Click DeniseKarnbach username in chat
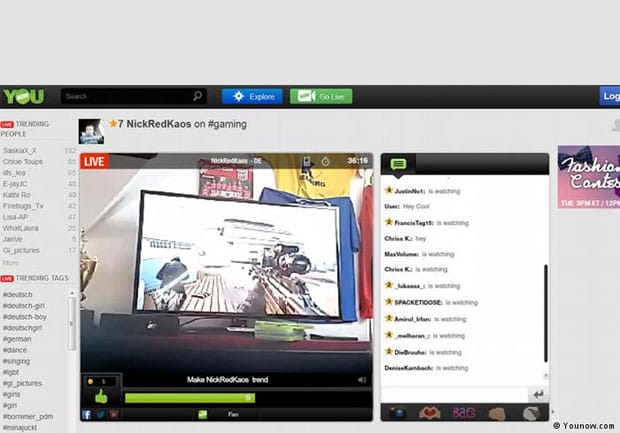This screenshot has width=620, height=433. (x=409, y=368)
